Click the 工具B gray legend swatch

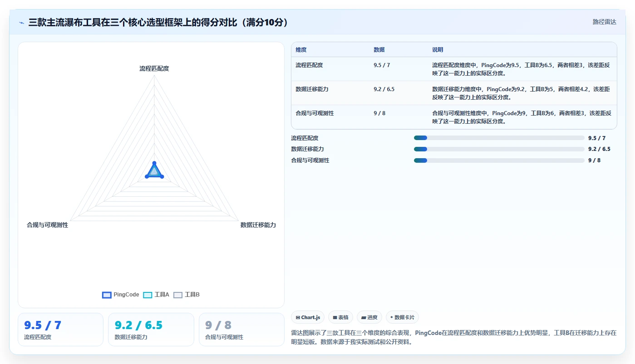click(x=178, y=295)
